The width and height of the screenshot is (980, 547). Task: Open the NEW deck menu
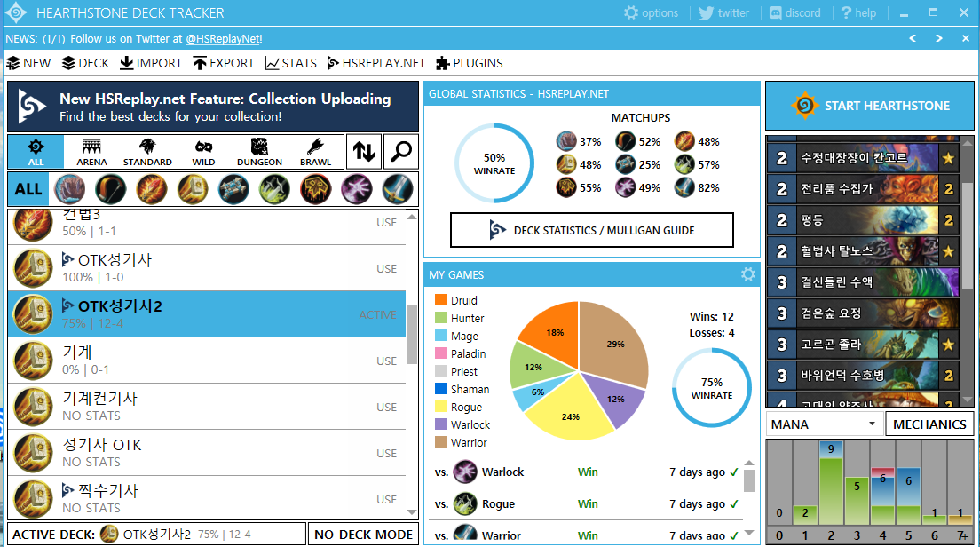pos(28,63)
